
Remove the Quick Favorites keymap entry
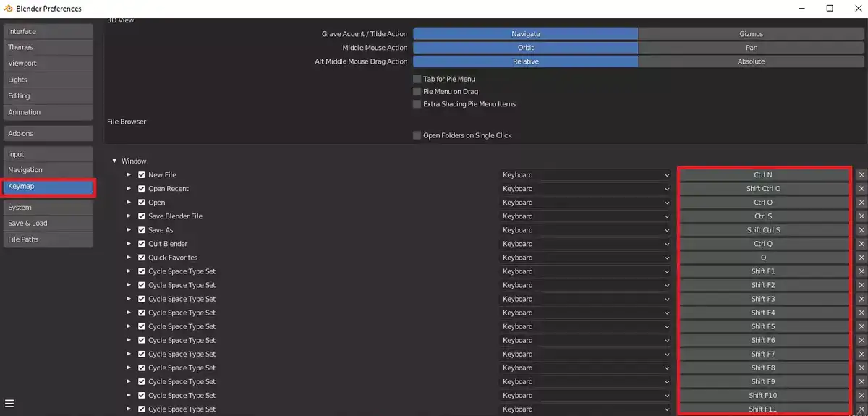click(861, 258)
